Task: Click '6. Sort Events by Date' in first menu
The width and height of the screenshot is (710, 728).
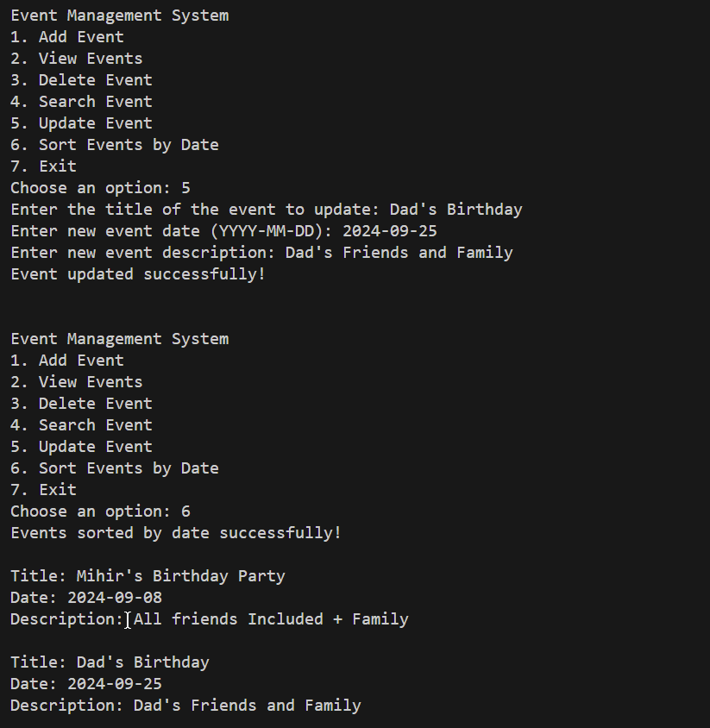Action: pos(115,145)
